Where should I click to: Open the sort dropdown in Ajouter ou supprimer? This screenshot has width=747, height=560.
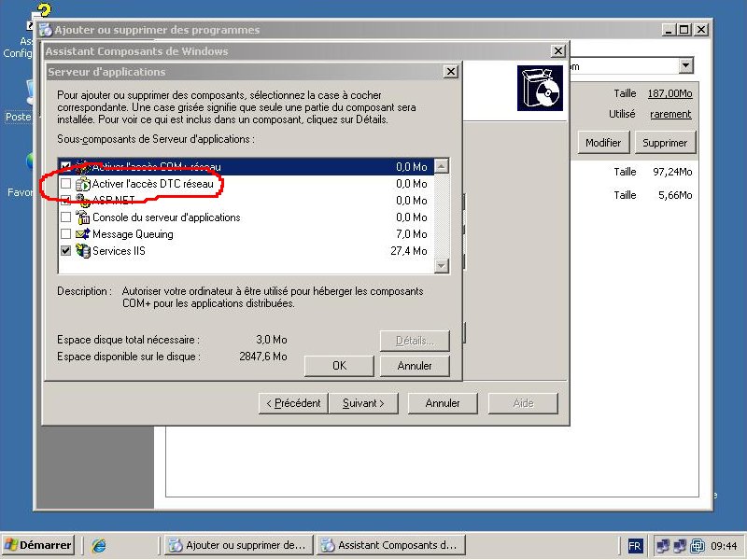pos(686,65)
